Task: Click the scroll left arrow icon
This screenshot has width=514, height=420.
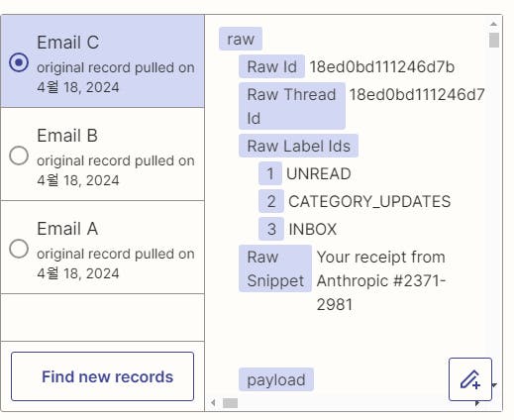Action: tap(213, 403)
